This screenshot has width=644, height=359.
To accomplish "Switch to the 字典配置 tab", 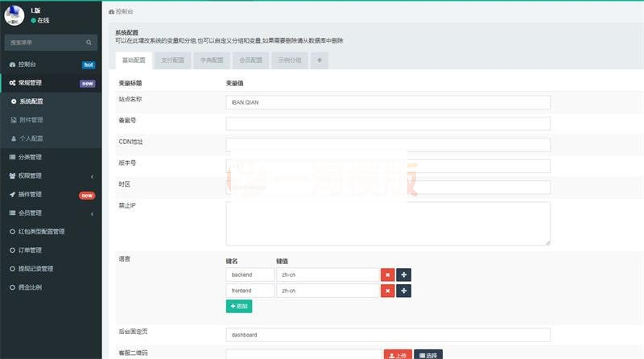I will [x=211, y=60].
